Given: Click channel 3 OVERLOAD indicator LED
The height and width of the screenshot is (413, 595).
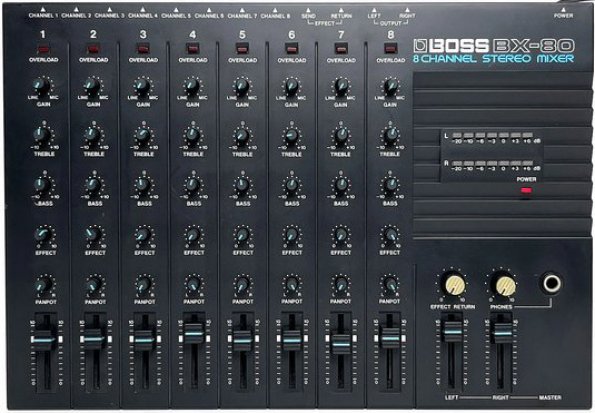Looking at the screenshot, I should (x=143, y=49).
